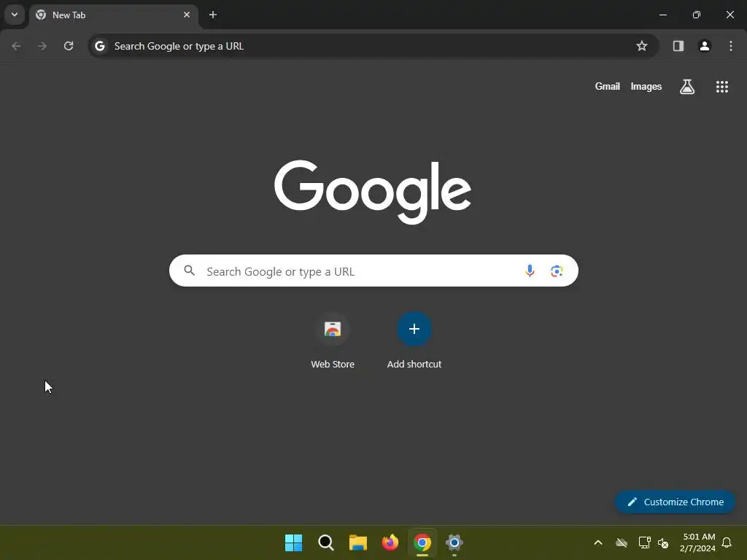Open the Windows Start menu
The height and width of the screenshot is (560, 747).
point(293,542)
